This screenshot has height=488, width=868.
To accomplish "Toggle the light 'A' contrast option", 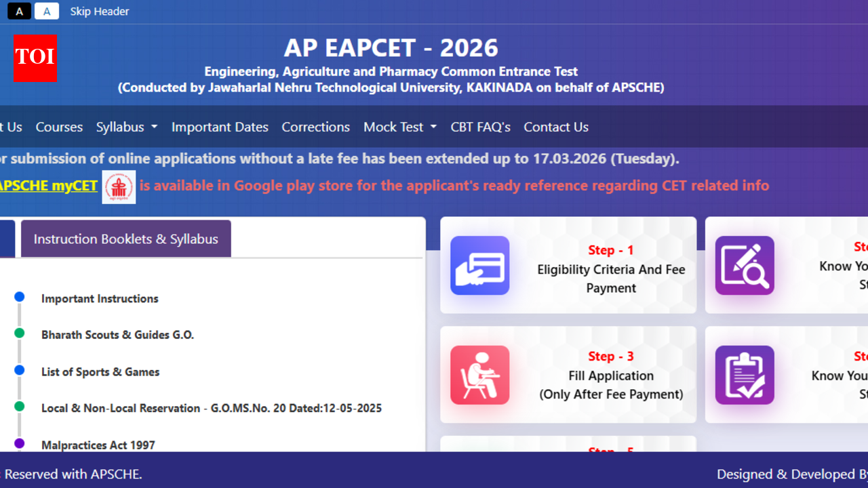I will click(x=46, y=11).
